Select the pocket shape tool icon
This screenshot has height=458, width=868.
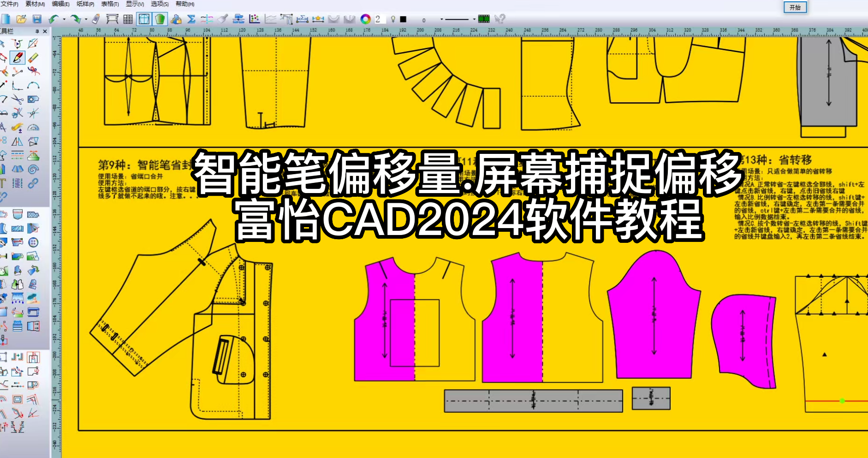click(x=18, y=214)
